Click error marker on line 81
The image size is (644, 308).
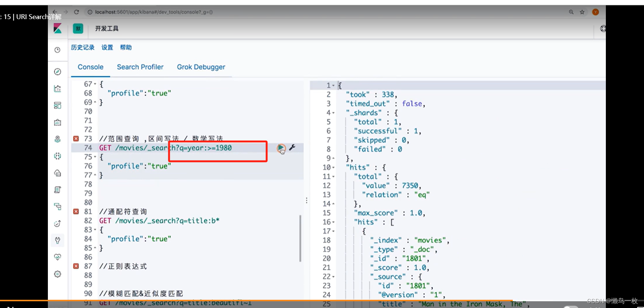(x=76, y=211)
